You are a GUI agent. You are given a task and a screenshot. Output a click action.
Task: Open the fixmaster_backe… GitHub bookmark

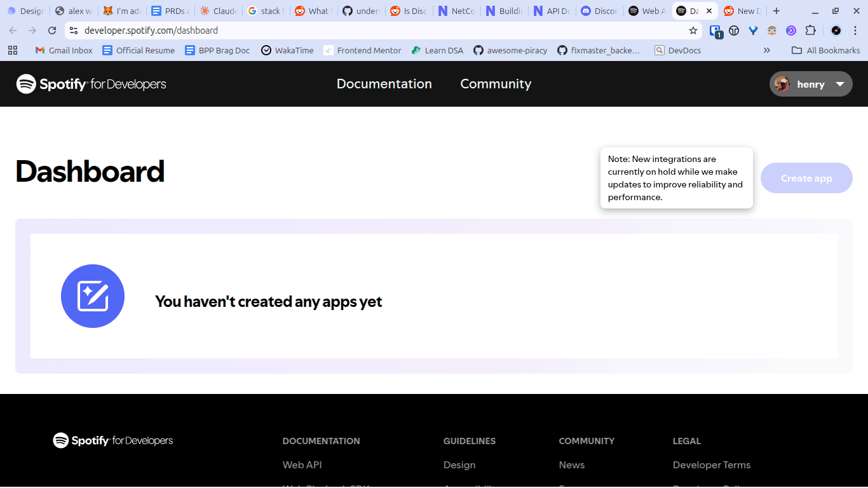[599, 50]
